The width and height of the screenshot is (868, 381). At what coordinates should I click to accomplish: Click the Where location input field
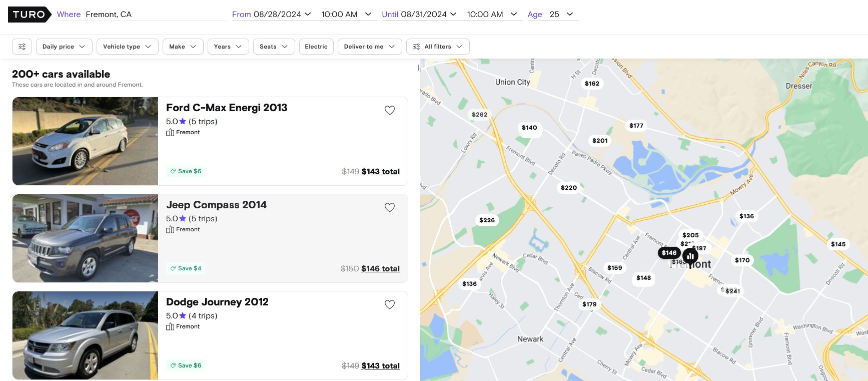(x=155, y=15)
